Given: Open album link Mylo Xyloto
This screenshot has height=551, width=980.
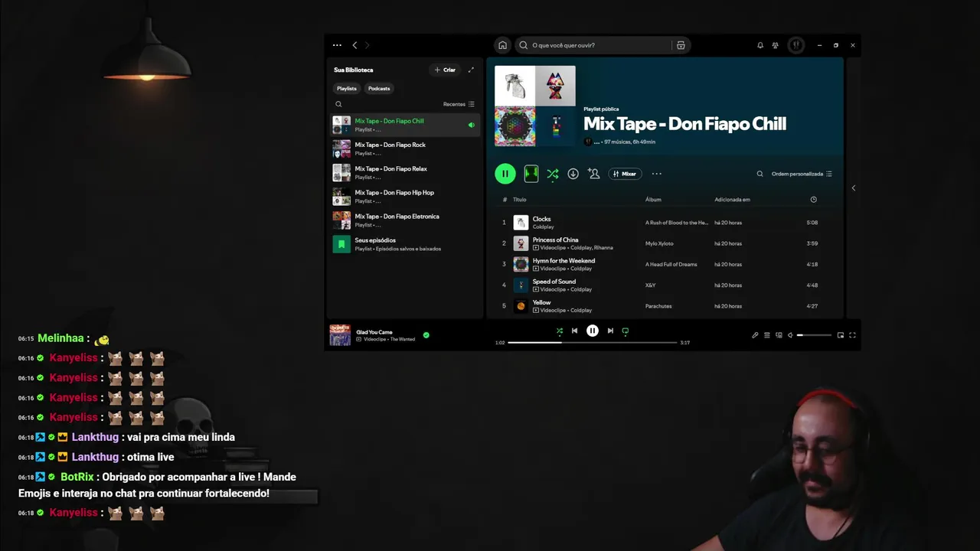Looking at the screenshot, I should point(659,243).
